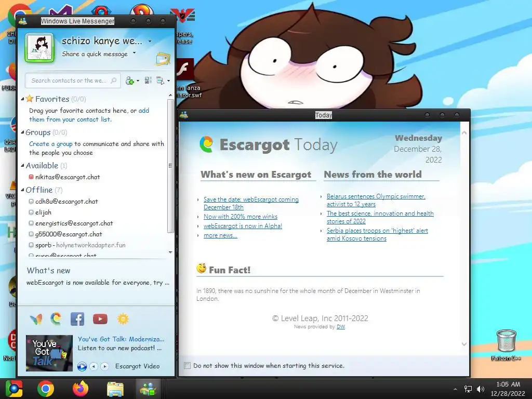Open the show menu icon
532x399 pixels.
(x=160, y=81)
